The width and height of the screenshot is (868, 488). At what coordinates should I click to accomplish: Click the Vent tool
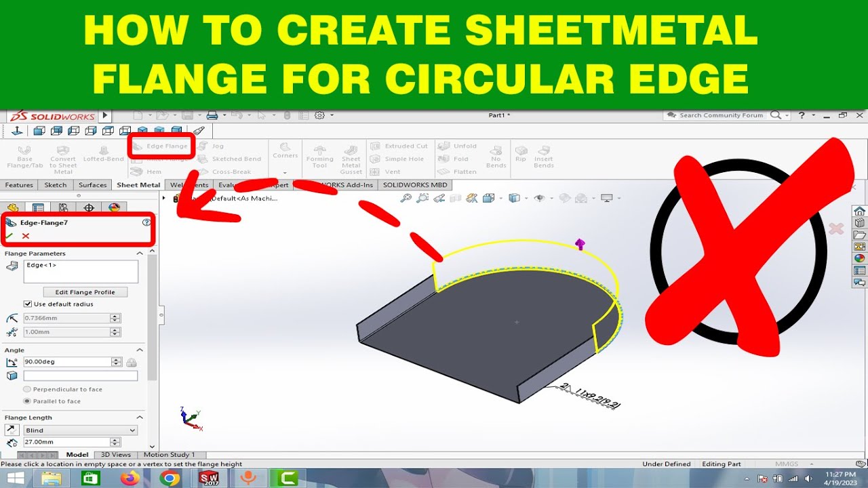point(386,171)
